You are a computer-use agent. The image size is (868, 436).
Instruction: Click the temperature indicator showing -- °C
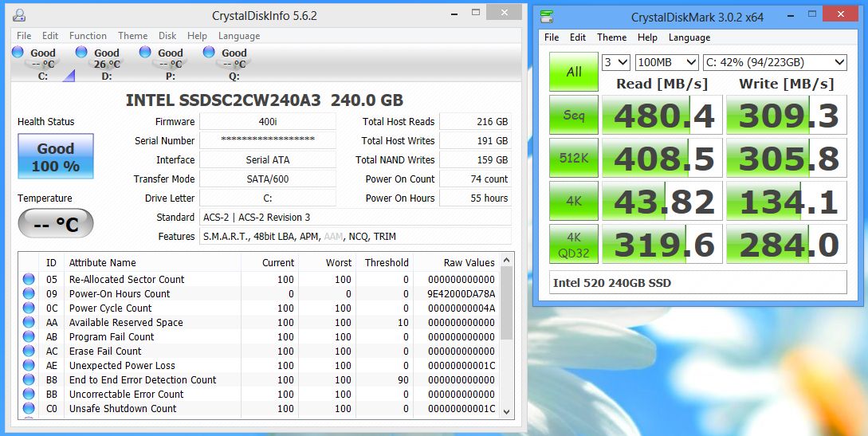(55, 223)
